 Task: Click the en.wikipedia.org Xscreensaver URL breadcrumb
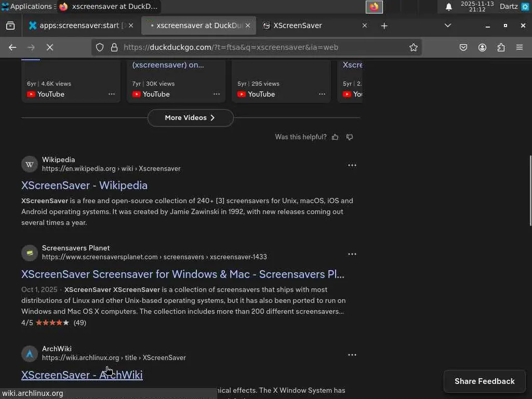(111, 169)
